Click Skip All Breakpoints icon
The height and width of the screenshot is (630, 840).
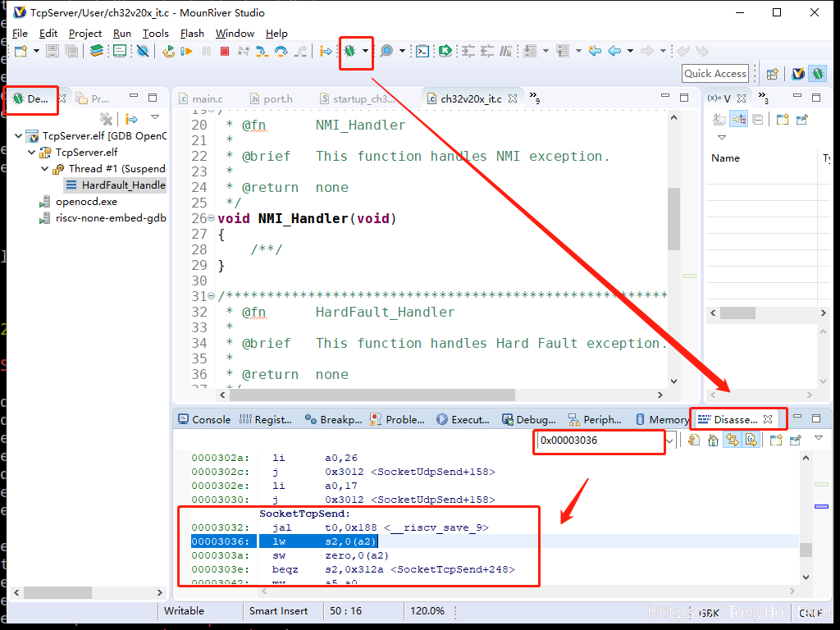pos(143,51)
